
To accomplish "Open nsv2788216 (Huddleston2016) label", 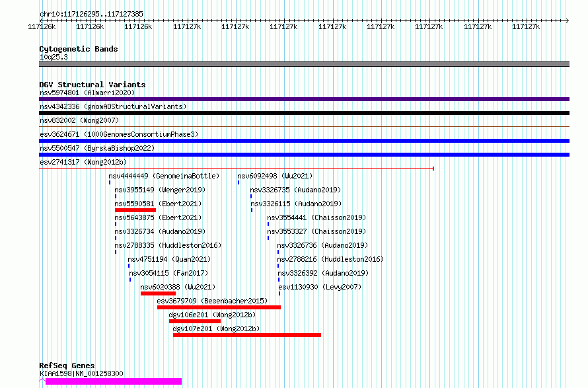I will (x=330, y=259).
